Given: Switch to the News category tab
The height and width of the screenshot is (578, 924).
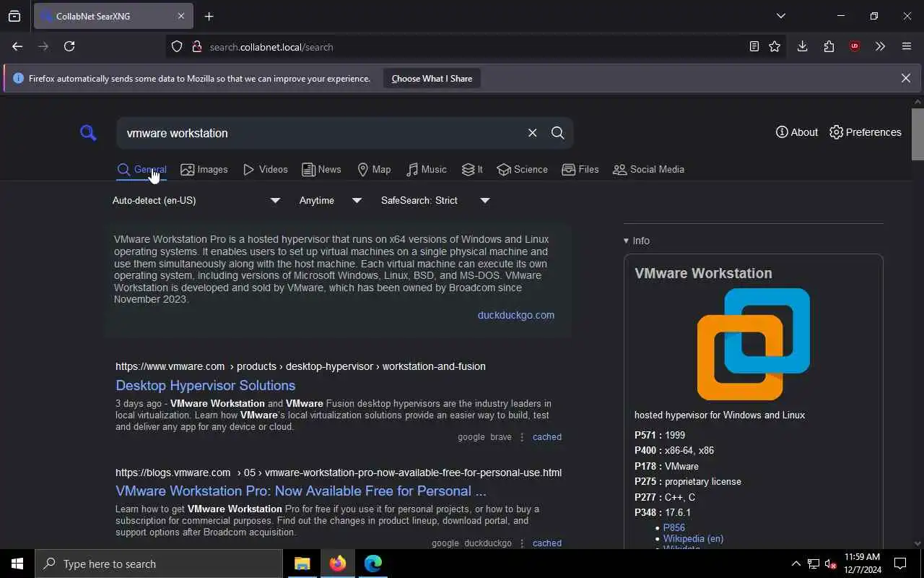Looking at the screenshot, I should (x=321, y=170).
